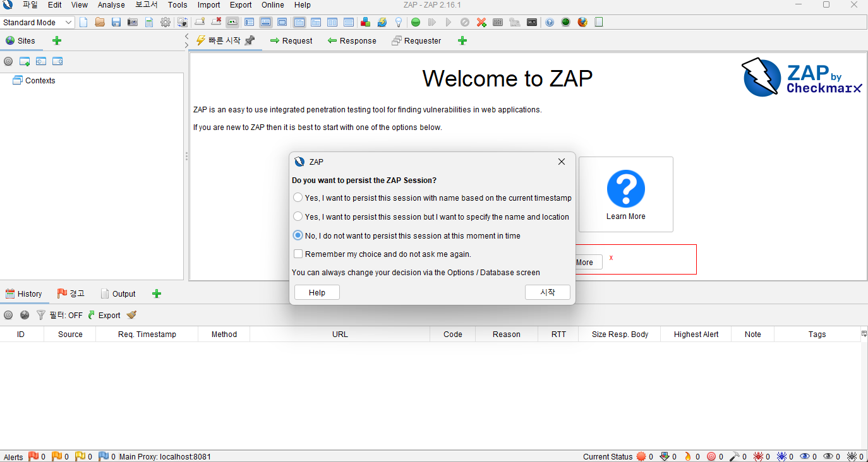Screen dimensions: 868x462
Task: Click the globe link-with-Sites icon in History
Action: tap(25, 315)
